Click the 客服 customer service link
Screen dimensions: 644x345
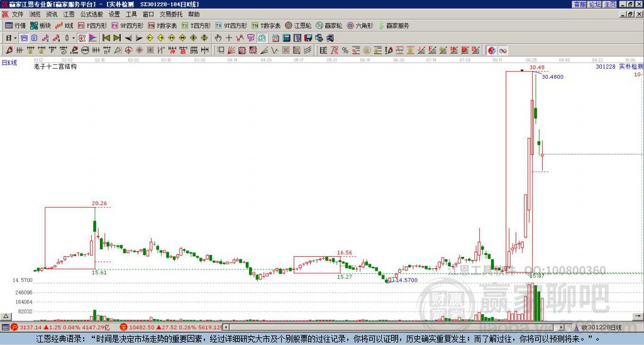[579, 4]
